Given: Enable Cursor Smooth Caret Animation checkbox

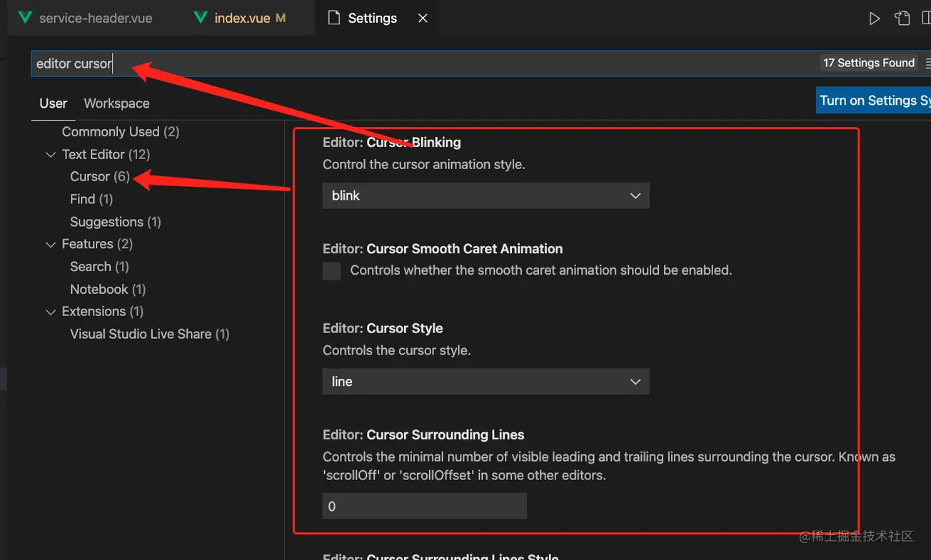Looking at the screenshot, I should point(332,271).
